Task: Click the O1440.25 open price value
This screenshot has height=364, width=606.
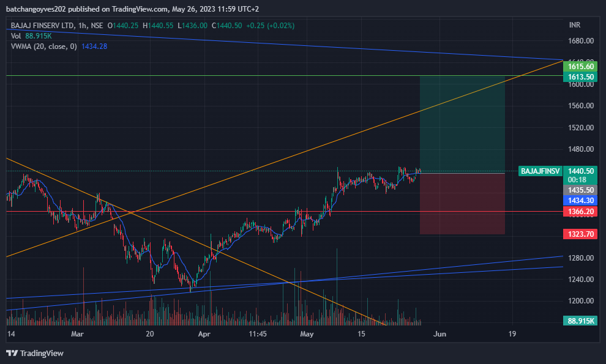Action: [123, 26]
